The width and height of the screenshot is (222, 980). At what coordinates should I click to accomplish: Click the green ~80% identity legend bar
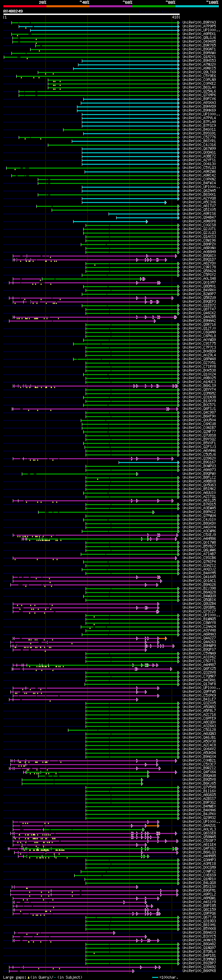(x=154, y=6)
